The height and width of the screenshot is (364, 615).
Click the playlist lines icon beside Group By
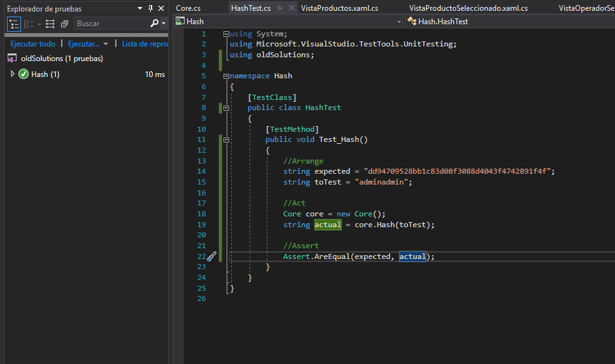tap(50, 24)
